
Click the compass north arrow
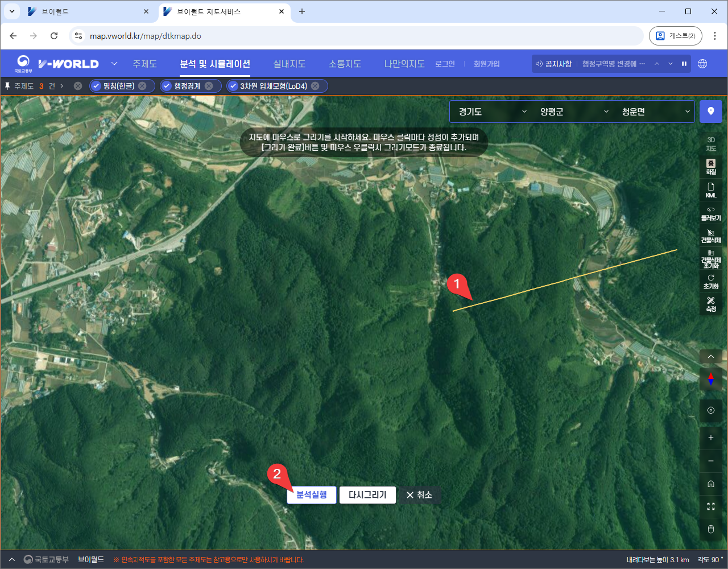710,379
